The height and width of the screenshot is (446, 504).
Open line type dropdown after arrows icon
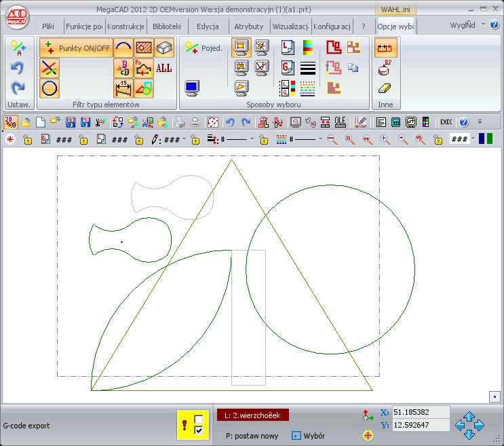click(x=252, y=139)
